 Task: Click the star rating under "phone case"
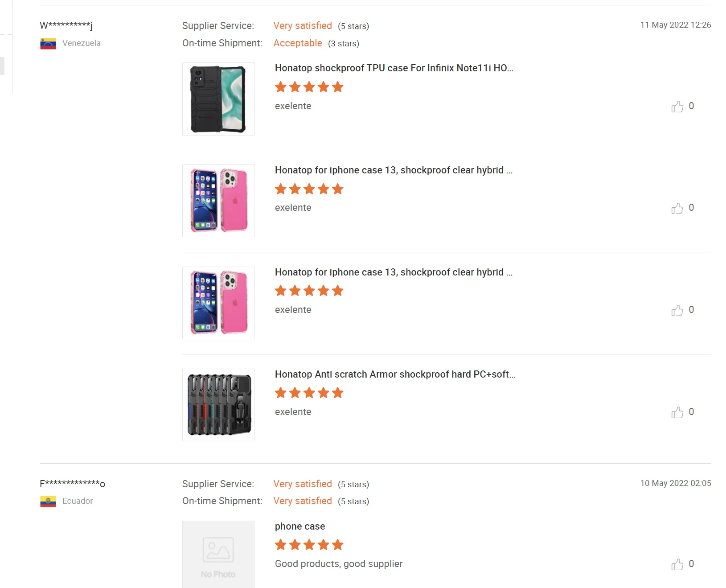[309, 545]
